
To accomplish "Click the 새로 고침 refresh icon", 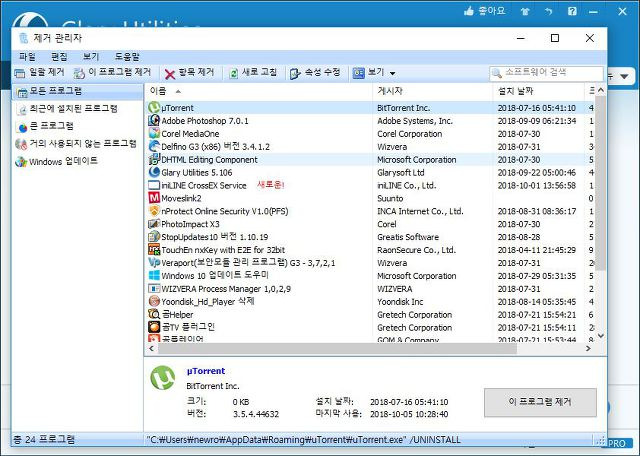I will (x=233, y=73).
